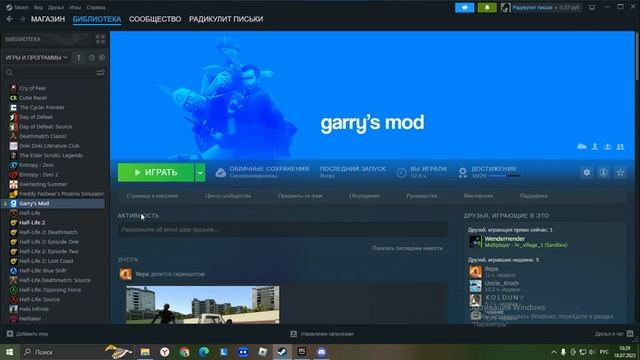Open Microsoft Edge on taskbar

point(204,352)
